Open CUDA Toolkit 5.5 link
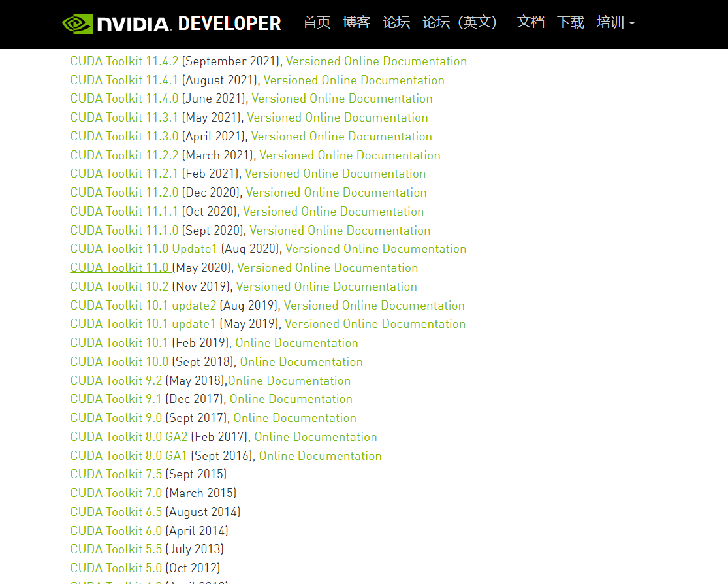The height and width of the screenshot is (584, 728). [116, 549]
